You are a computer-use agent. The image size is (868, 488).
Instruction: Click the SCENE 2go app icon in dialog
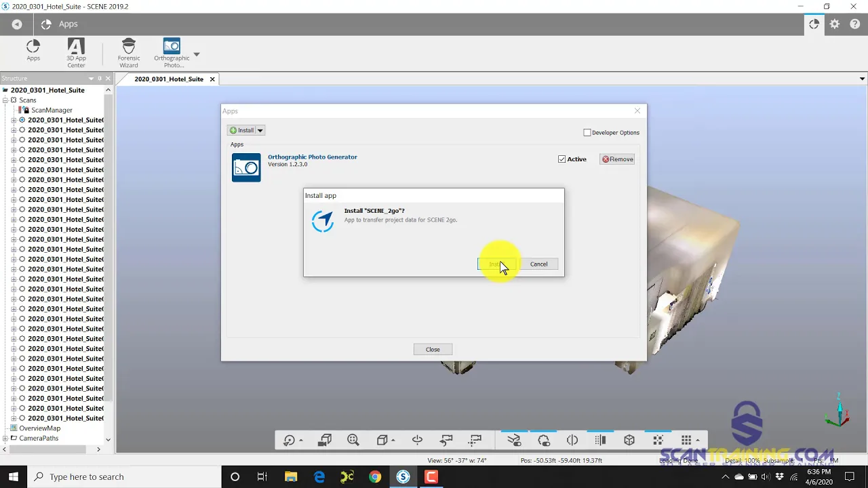323,221
